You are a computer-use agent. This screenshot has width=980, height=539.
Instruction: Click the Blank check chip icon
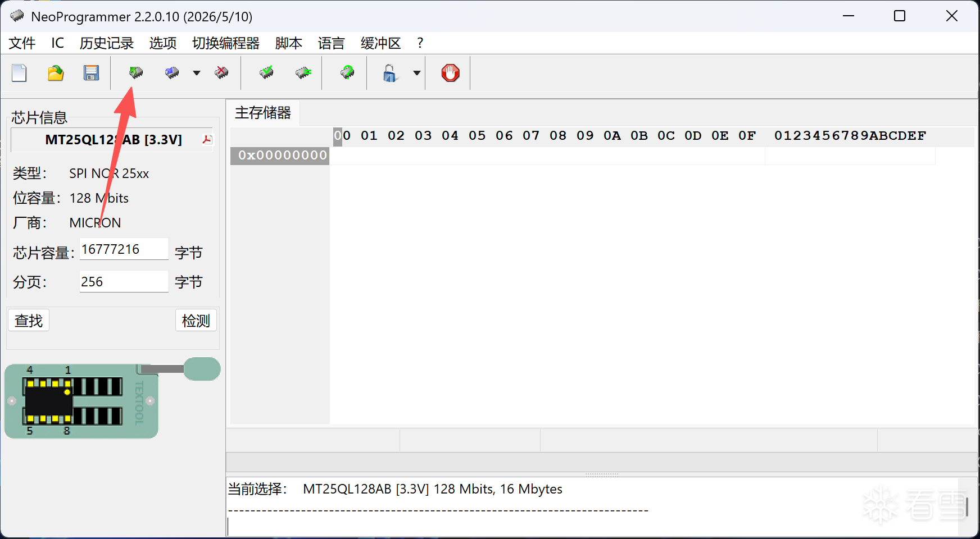[x=266, y=72]
